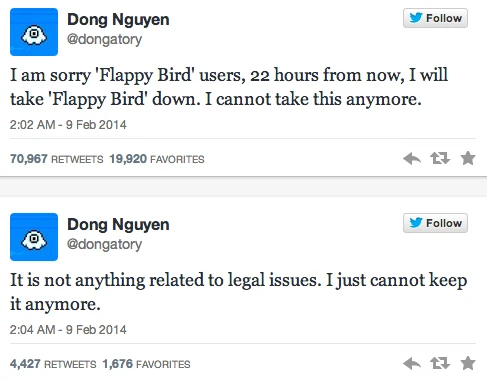Retweet the Flappy Bird takedown tweet
The image size is (487, 381).
(x=440, y=158)
